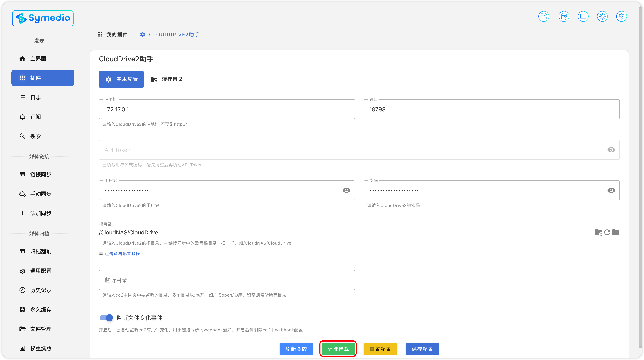Click the 保存配置 button
Image resolution: width=644 pixels, height=360 pixels.
pyautogui.click(x=422, y=349)
